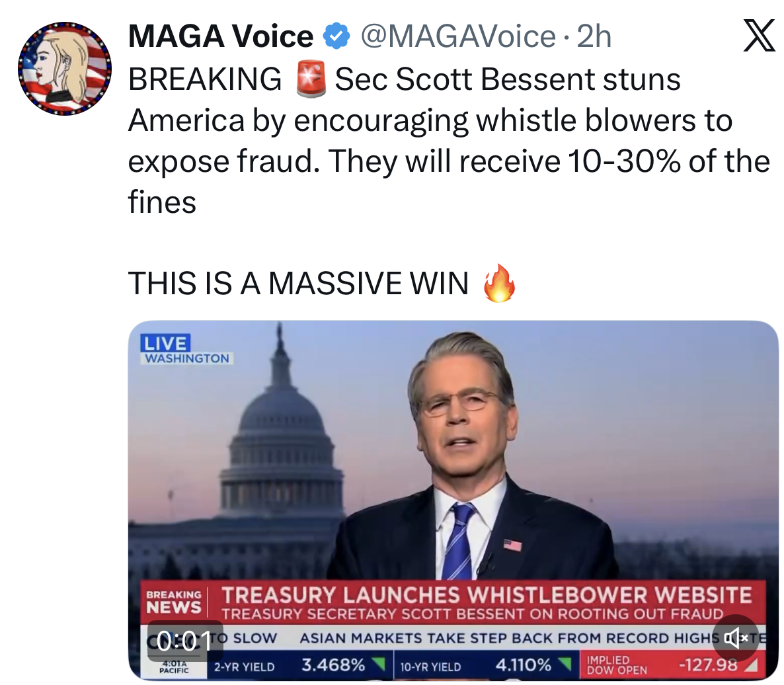Click the X logo icon
This screenshot has width=784, height=685.
point(758,35)
